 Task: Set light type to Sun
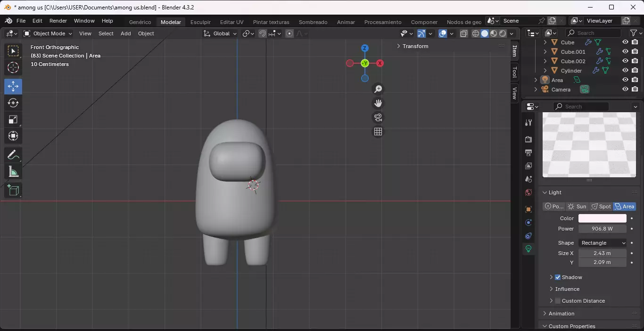(577, 207)
